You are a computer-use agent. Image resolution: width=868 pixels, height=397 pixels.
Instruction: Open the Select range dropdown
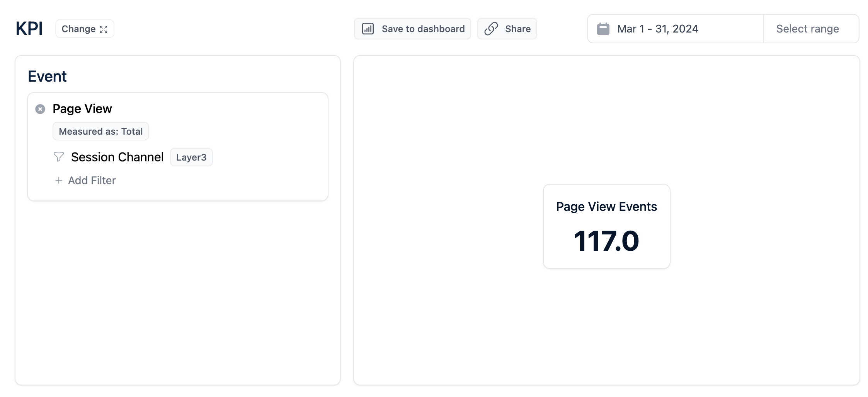click(807, 29)
